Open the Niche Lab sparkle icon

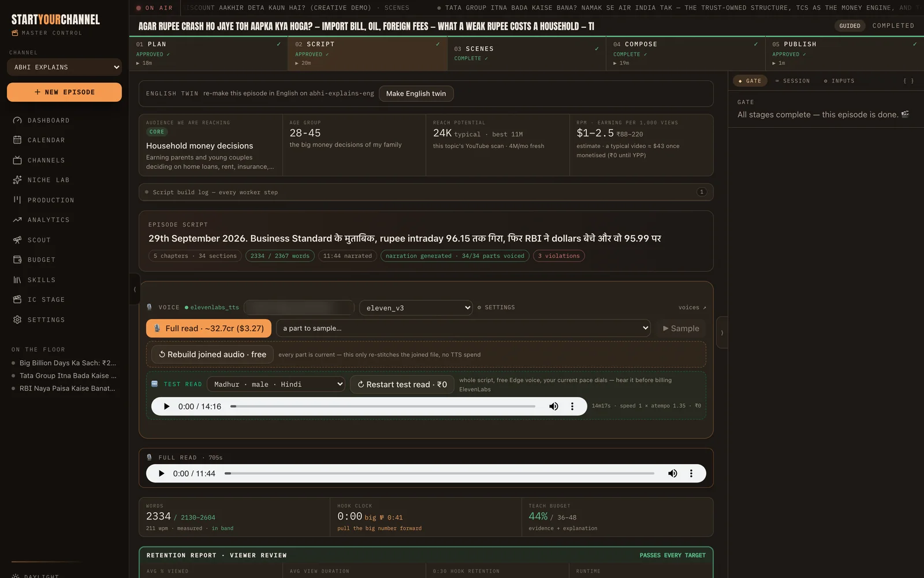[x=17, y=180]
